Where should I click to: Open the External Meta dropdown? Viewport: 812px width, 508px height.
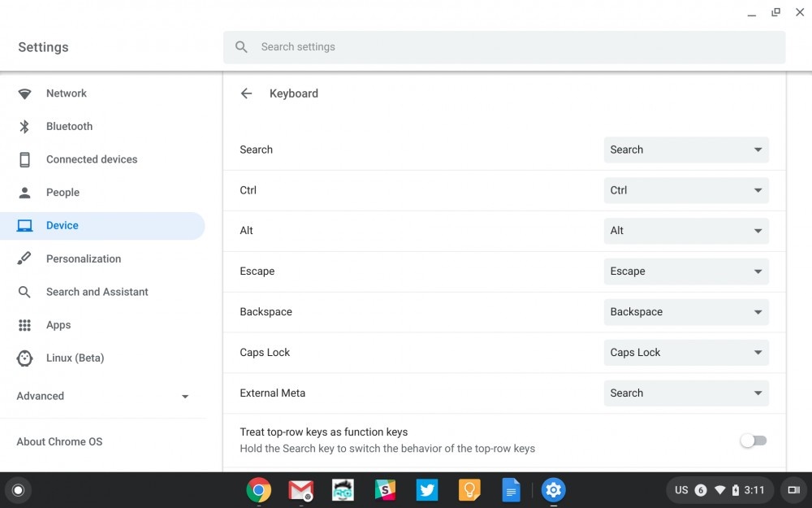tap(686, 393)
